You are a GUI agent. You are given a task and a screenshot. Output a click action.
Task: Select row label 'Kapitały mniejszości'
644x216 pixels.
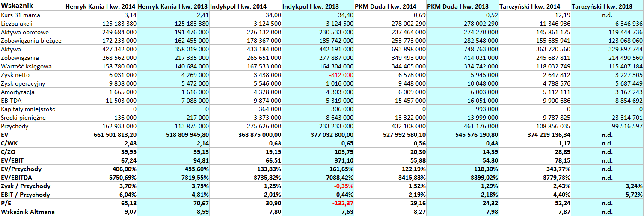(32, 109)
